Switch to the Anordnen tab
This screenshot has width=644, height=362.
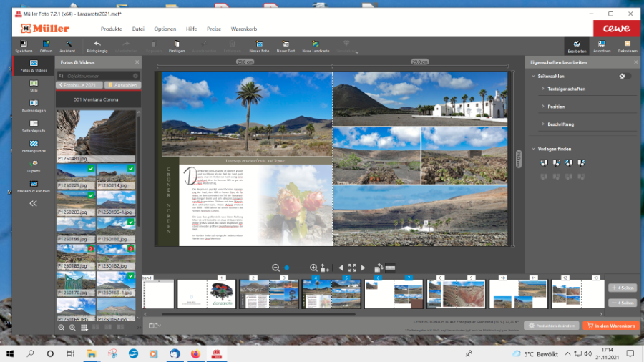pos(602,47)
